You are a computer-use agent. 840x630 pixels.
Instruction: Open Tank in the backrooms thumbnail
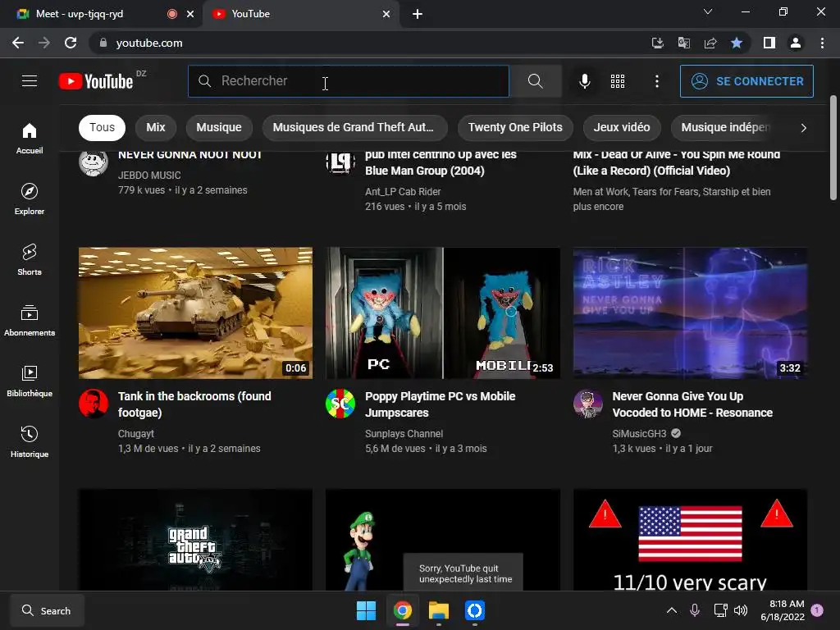195,313
